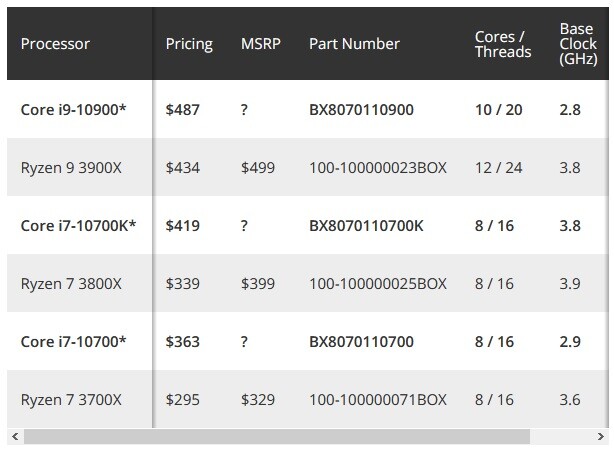Click the MSRP column header

coord(261,44)
